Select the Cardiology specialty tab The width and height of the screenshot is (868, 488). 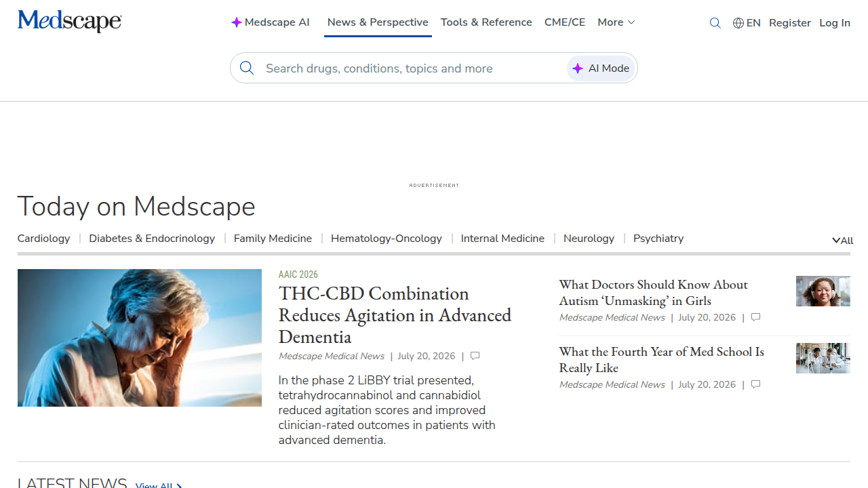click(43, 239)
